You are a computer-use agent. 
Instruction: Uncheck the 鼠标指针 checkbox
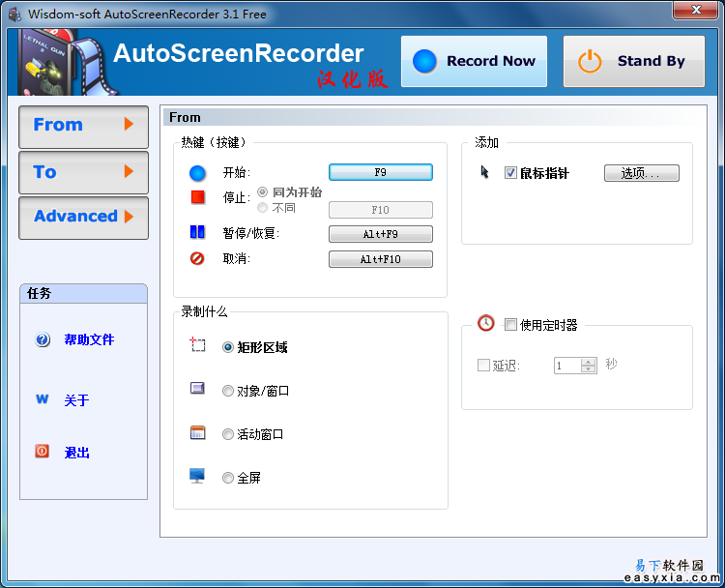(x=510, y=173)
